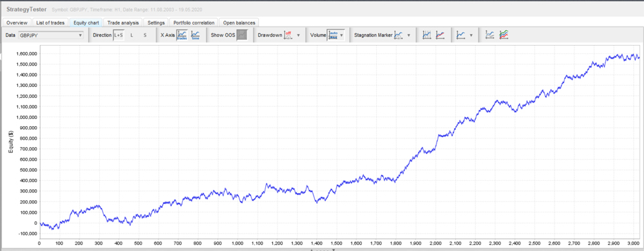Click the Stagnation Marker chart icon
The image size is (644, 251).
click(399, 35)
